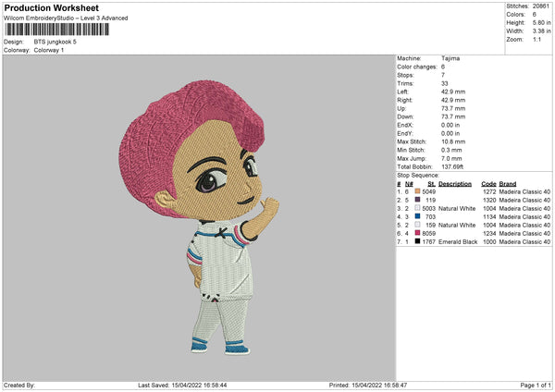Click the code 1234 in row six
The width and height of the screenshot is (555, 392).
point(489,234)
